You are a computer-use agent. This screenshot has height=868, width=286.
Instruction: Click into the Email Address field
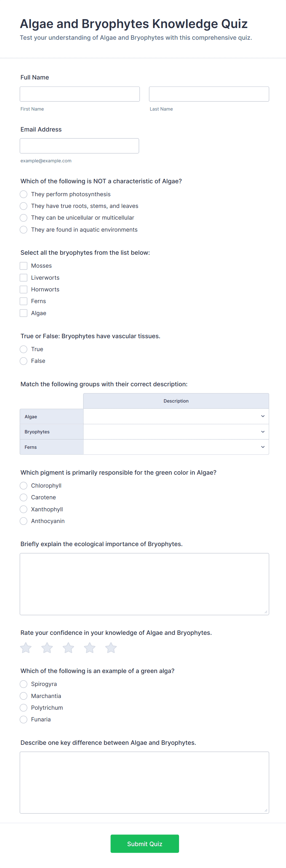click(79, 146)
